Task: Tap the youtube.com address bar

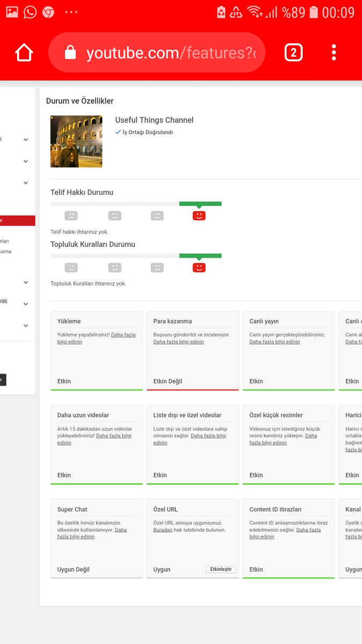Action: coord(157,53)
